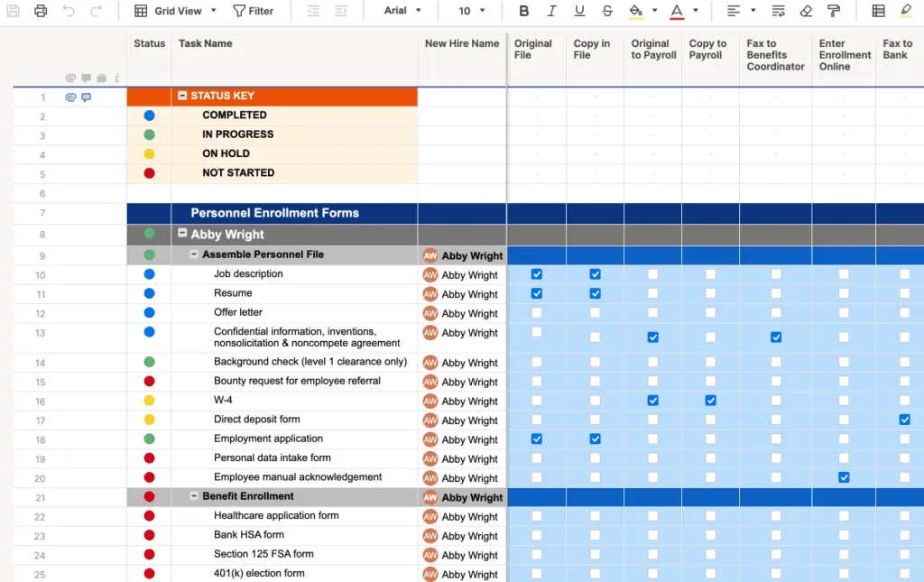The width and height of the screenshot is (924, 582).
Task: Click the Filter funnel button
Action: pos(253,11)
